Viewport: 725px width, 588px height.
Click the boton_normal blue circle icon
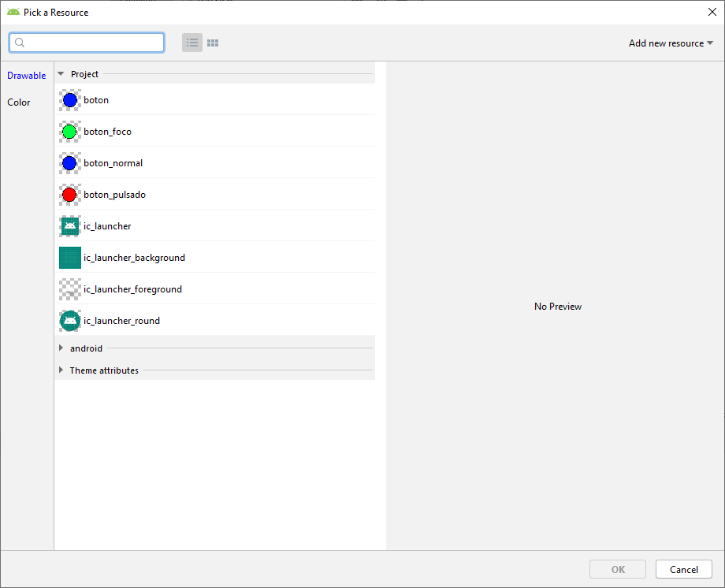(x=69, y=163)
